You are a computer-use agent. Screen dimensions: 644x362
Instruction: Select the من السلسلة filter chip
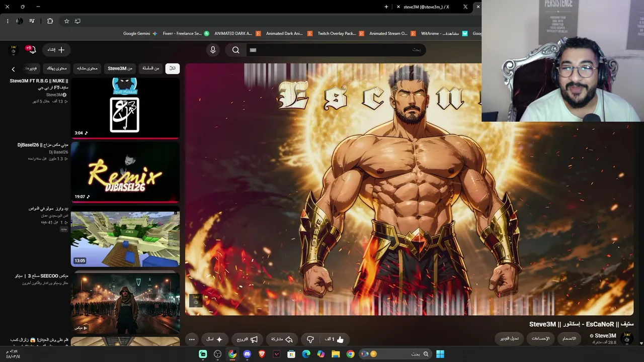click(150, 68)
